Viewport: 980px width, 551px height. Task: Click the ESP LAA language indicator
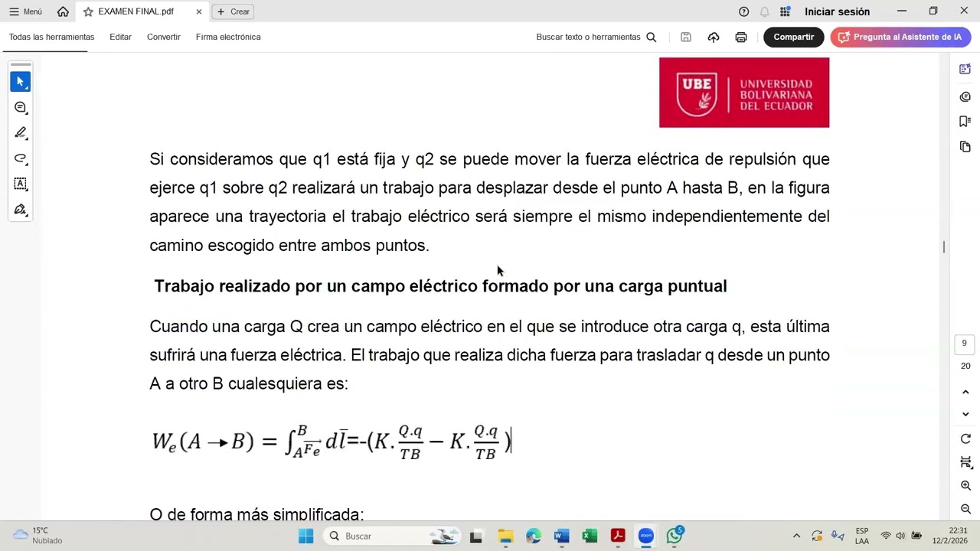[862, 536]
